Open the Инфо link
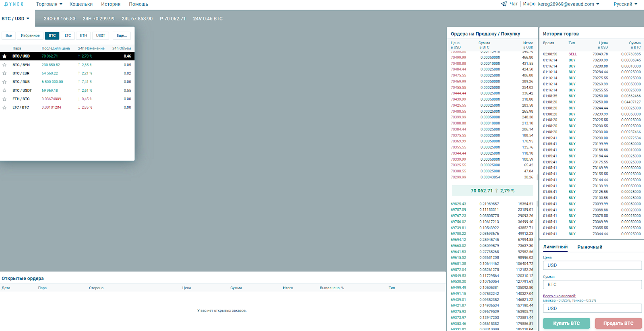Viewport: 644px width, 331px height. pos(529,4)
